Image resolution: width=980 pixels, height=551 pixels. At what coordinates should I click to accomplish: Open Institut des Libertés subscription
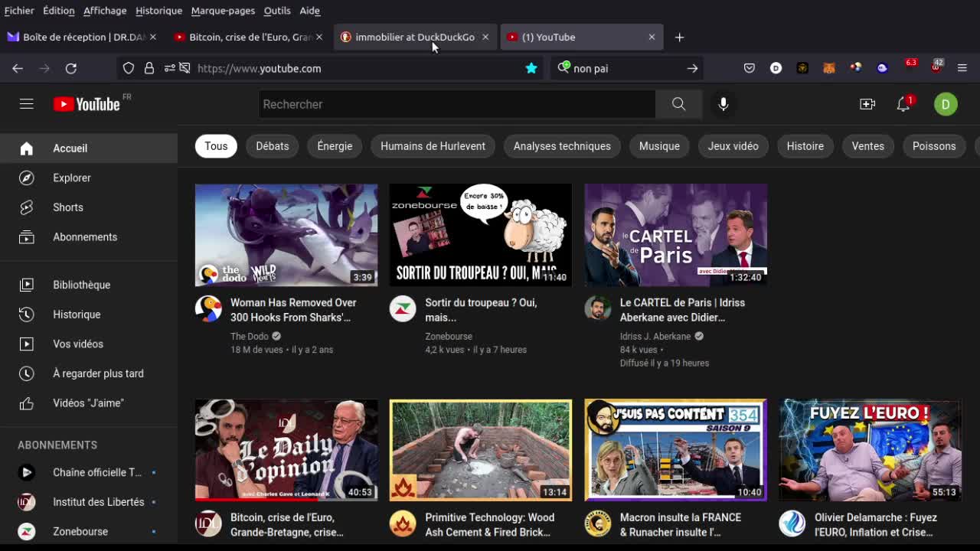[x=89, y=502]
